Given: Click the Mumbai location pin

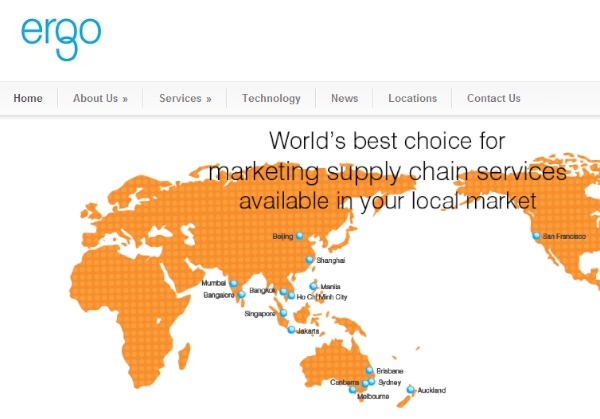Looking at the screenshot, I should (234, 283).
